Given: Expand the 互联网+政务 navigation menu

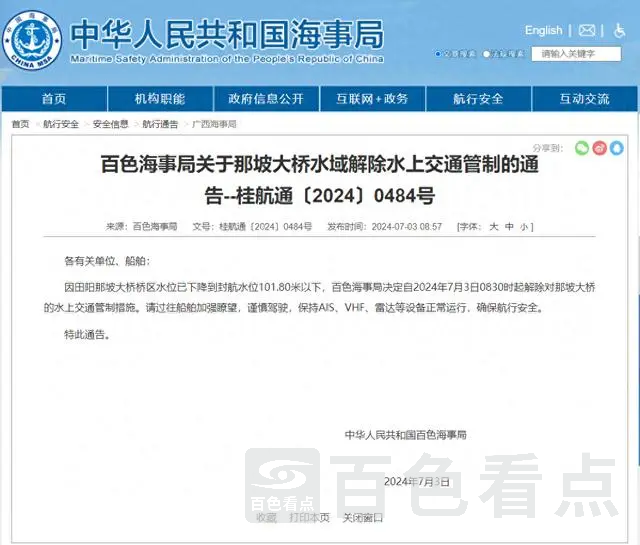Looking at the screenshot, I should pos(372,99).
